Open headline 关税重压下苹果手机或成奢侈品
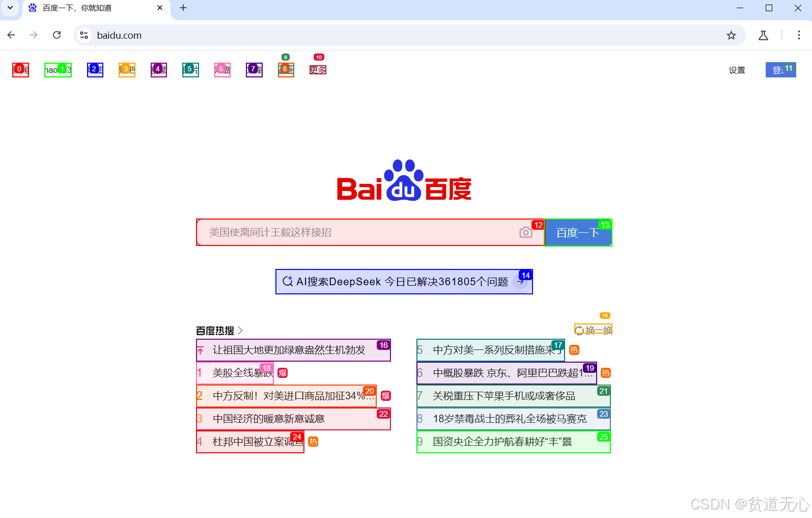The image size is (812, 518). click(514, 396)
